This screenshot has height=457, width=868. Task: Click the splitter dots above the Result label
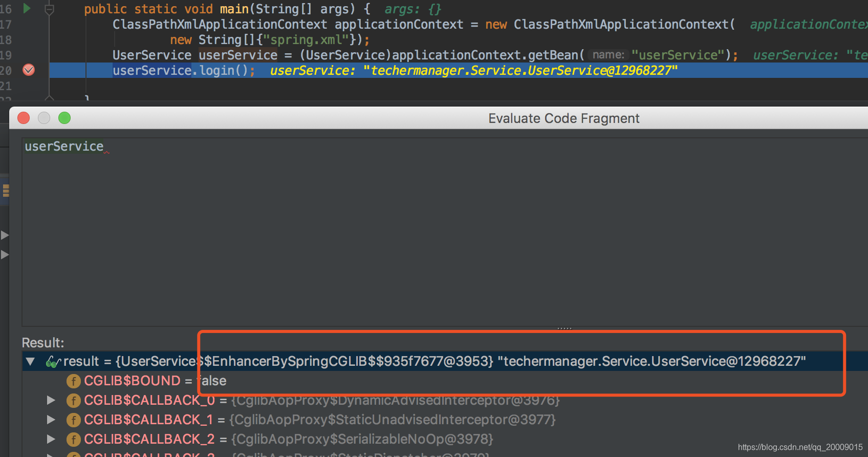[565, 328]
